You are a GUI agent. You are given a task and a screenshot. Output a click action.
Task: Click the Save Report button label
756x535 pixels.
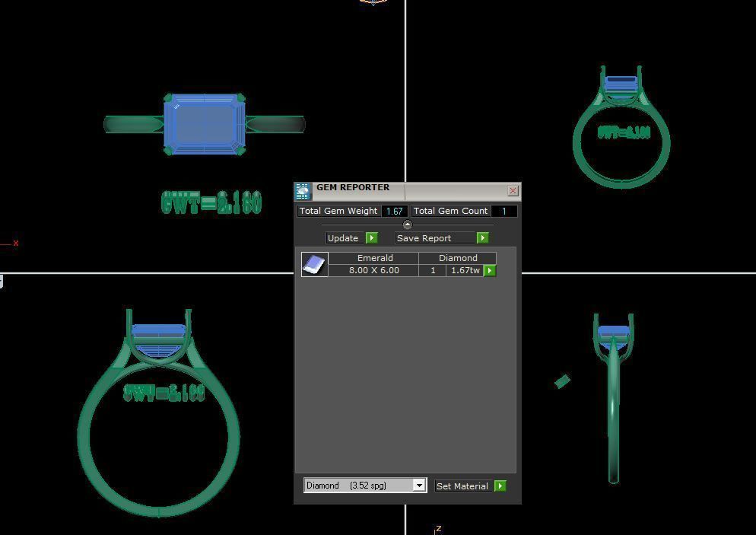tap(436, 238)
